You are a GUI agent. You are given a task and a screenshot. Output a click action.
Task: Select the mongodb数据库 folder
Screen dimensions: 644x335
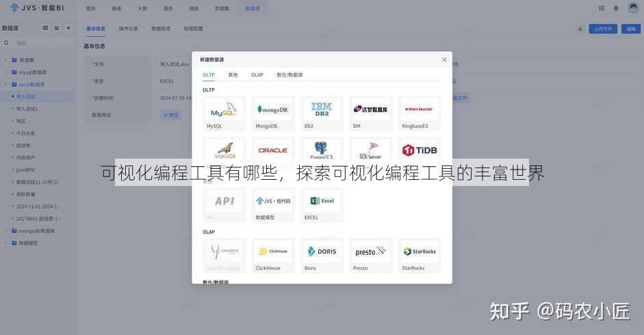tap(36, 231)
